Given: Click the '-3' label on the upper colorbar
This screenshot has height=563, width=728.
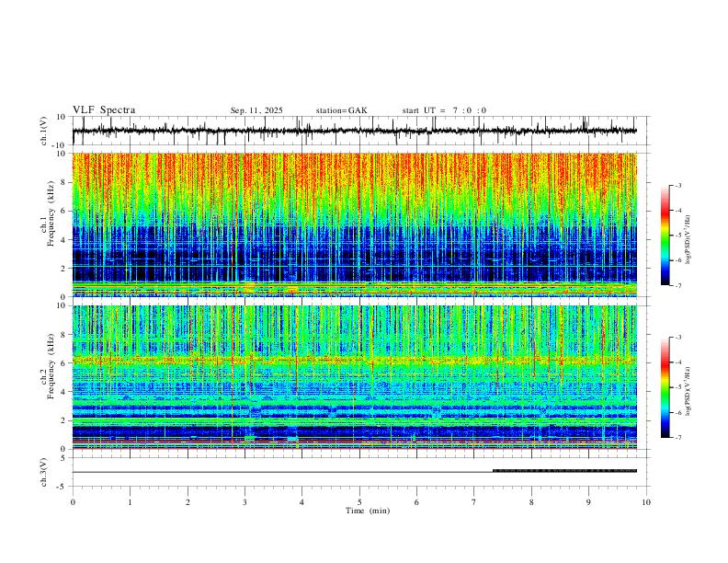Looking at the screenshot, I should [678, 185].
